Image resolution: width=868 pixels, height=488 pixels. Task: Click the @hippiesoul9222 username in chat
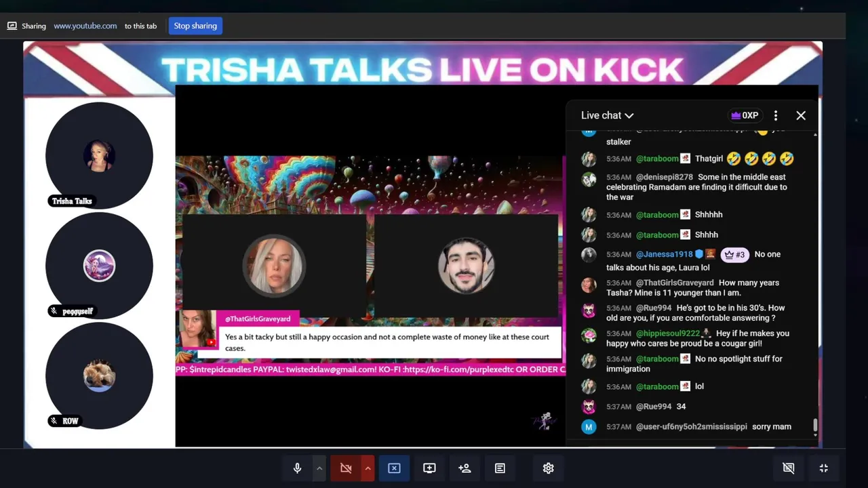click(668, 333)
